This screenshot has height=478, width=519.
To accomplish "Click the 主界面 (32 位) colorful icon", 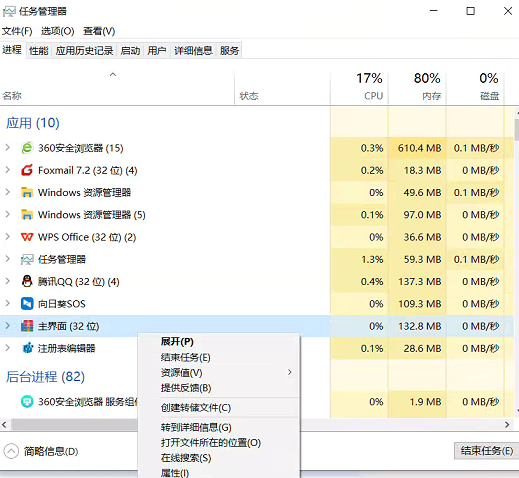I will (27, 326).
